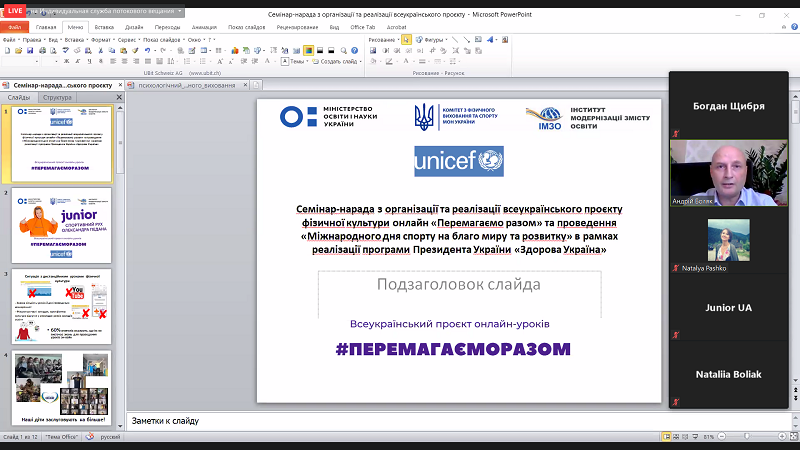Screen dimensions: 800x450
Task: Open the Файл button
Action: [x=14, y=28]
